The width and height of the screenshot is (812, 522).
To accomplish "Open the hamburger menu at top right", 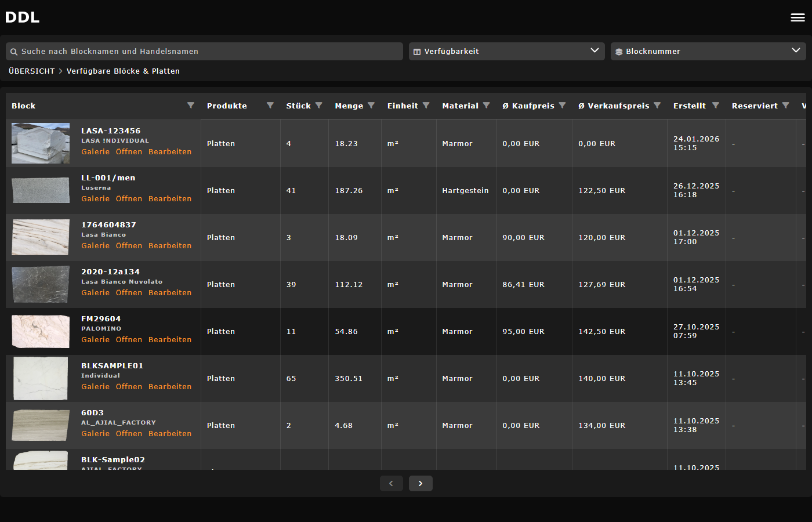I will (x=797, y=17).
